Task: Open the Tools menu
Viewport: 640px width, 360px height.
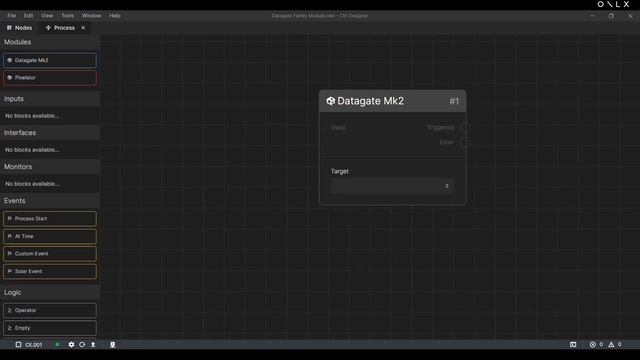Action: [68, 16]
